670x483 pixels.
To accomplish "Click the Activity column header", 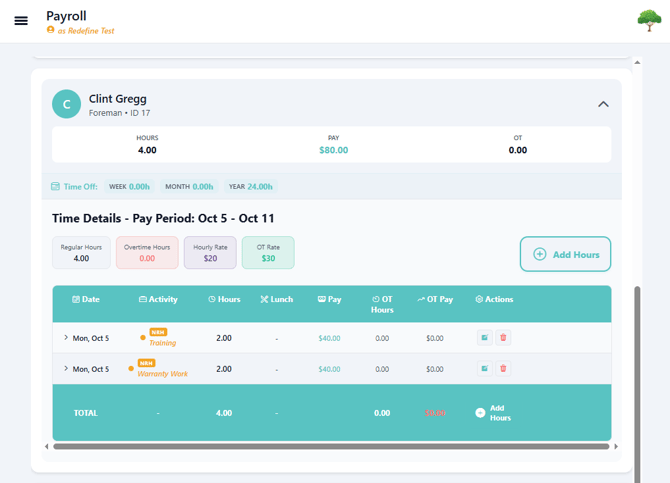I will [158, 299].
